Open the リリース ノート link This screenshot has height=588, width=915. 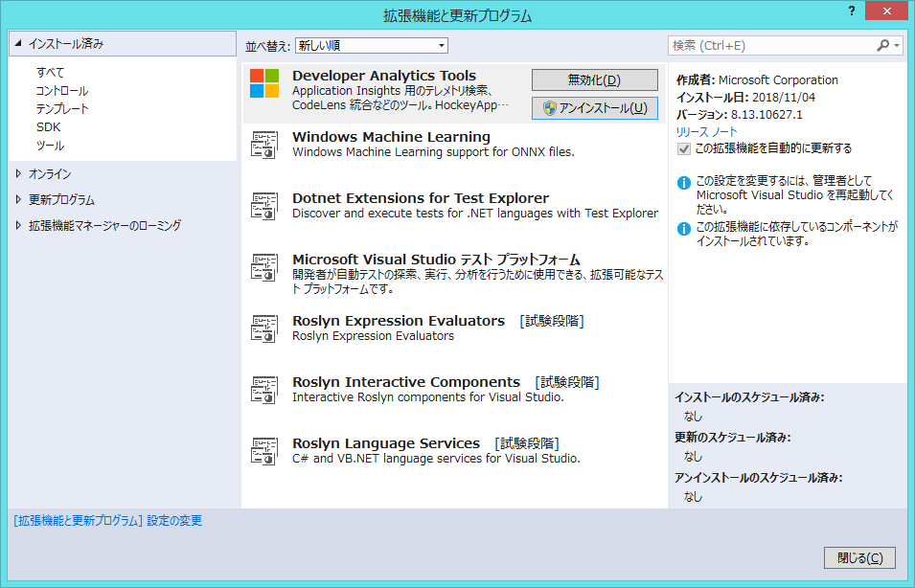[707, 132]
